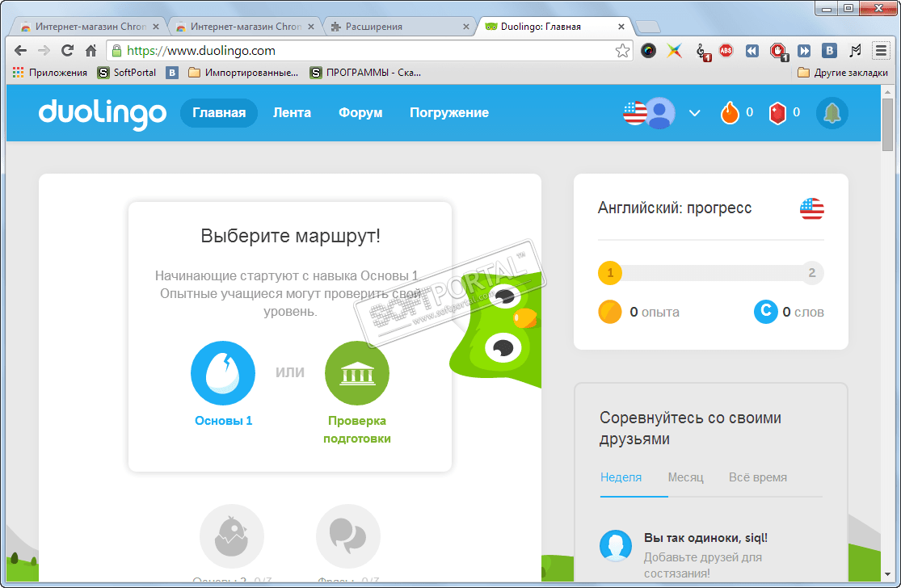This screenshot has width=901, height=588.
Task: Click the treble clef extension icon
Action: click(x=702, y=52)
